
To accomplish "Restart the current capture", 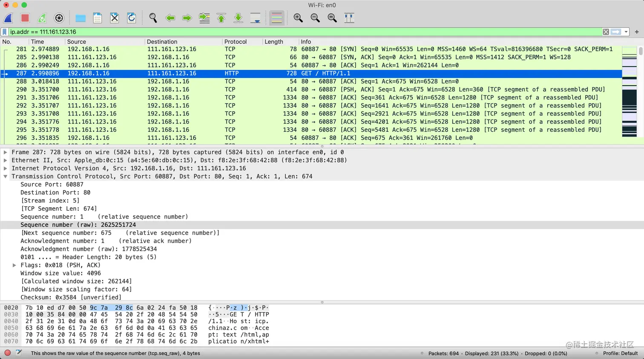I will [x=42, y=18].
